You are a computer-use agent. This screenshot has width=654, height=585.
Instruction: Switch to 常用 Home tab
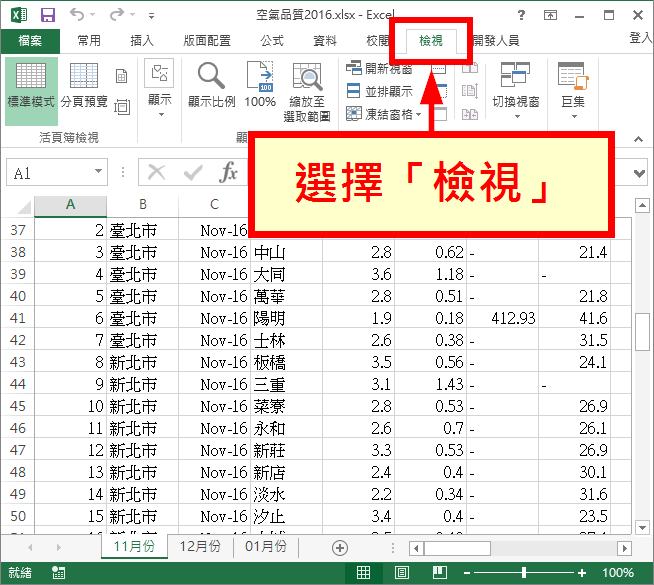click(x=89, y=40)
